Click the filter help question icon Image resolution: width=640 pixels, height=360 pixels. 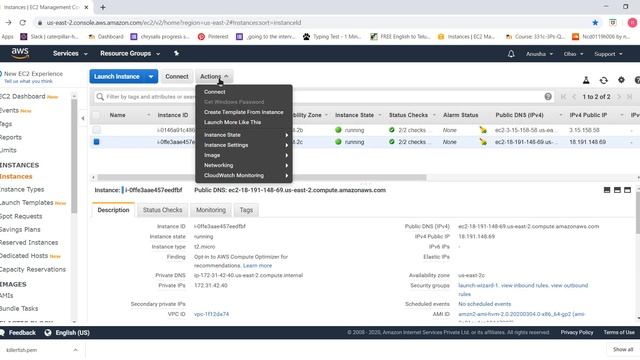(x=548, y=97)
